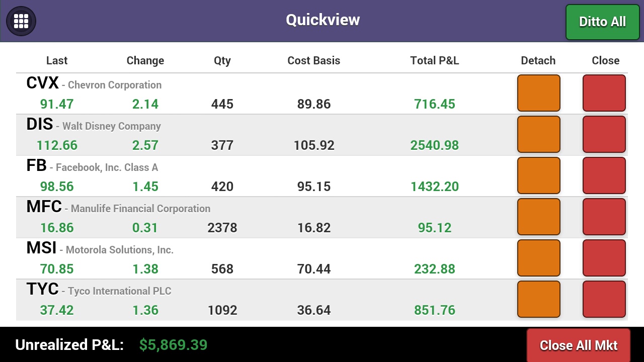The height and width of the screenshot is (362, 644).
Task: Detach the TYC Tyco position
Action: click(x=538, y=299)
